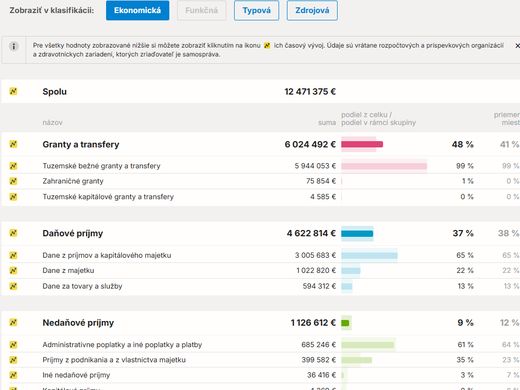Select amount 36 416 €
This screenshot has width=520, height=390.
pyautogui.click(x=321, y=375)
